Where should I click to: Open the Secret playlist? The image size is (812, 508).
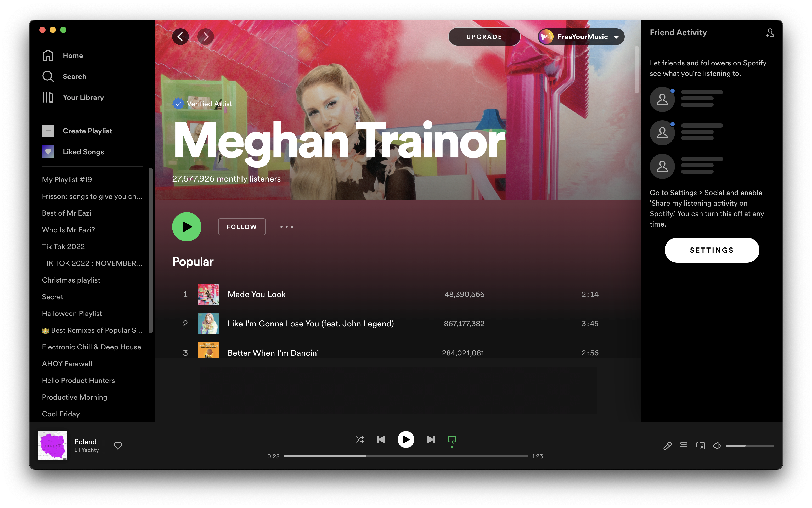52,297
